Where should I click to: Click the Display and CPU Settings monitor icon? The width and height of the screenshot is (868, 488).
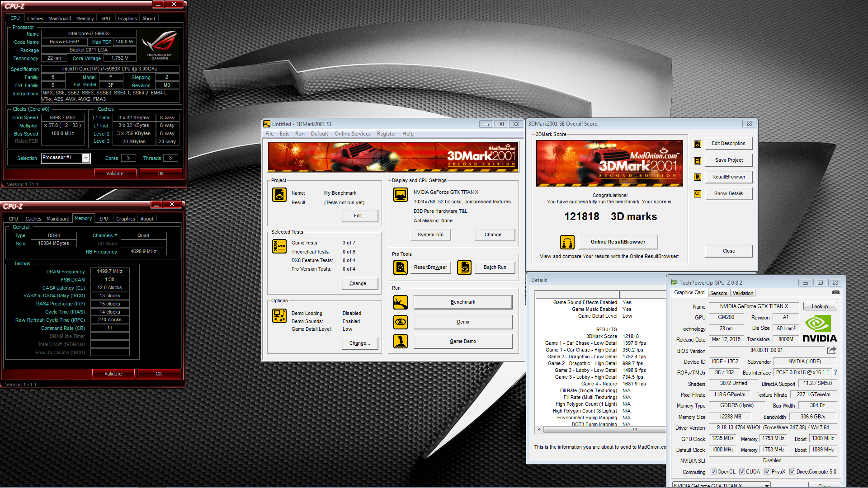(x=401, y=195)
